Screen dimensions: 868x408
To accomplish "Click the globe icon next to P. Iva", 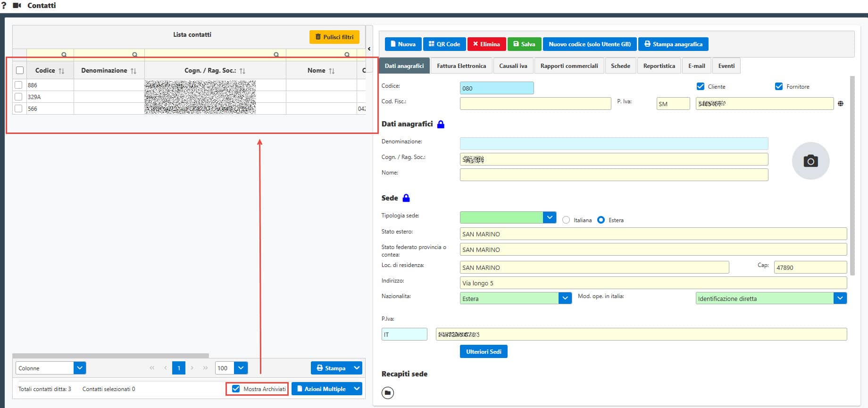I will coord(841,104).
